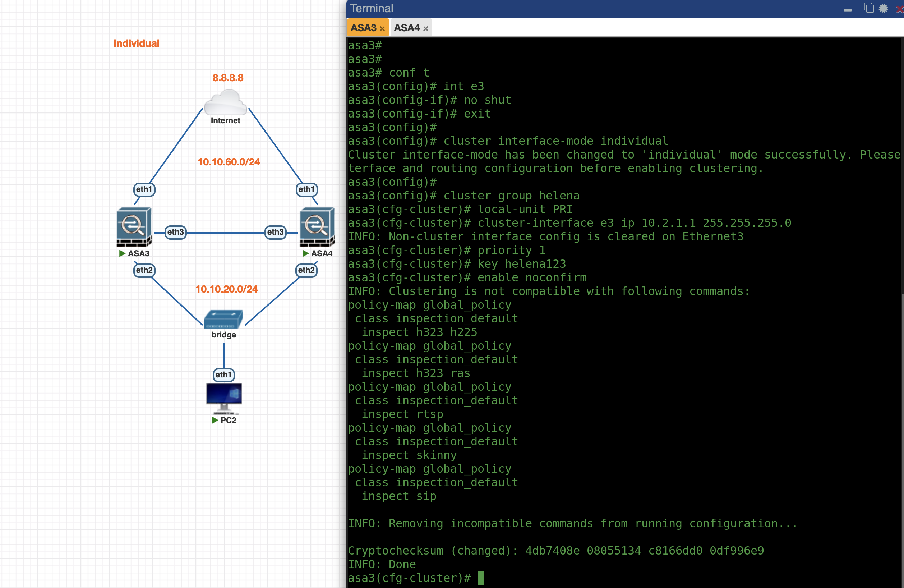The width and height of the screenshot is (904, 588).
Task: Click the terminal command prompt cursor
Action: click(481, 578)
